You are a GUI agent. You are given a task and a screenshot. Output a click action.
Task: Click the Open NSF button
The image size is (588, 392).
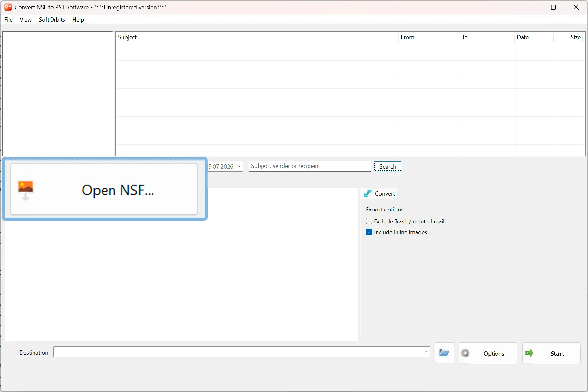(x=104, y=189)
